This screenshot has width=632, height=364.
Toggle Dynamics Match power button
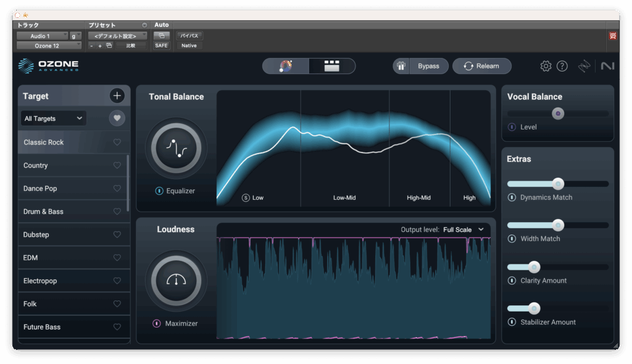(x=512, y=197)
